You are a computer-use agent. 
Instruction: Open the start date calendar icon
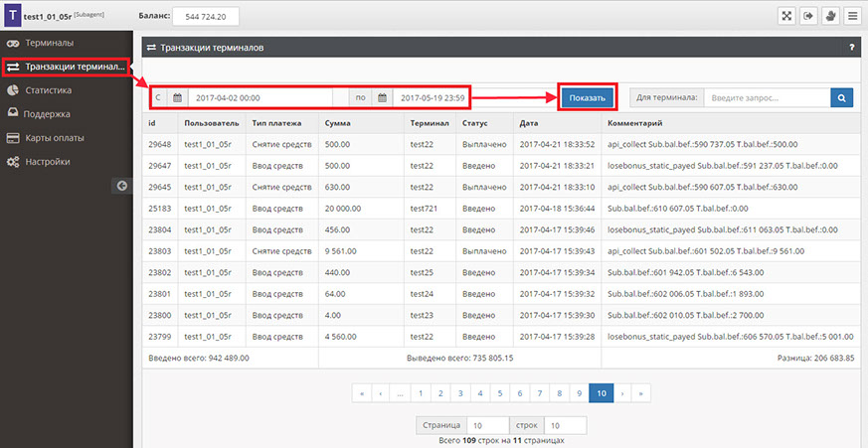tap(178, 98)
